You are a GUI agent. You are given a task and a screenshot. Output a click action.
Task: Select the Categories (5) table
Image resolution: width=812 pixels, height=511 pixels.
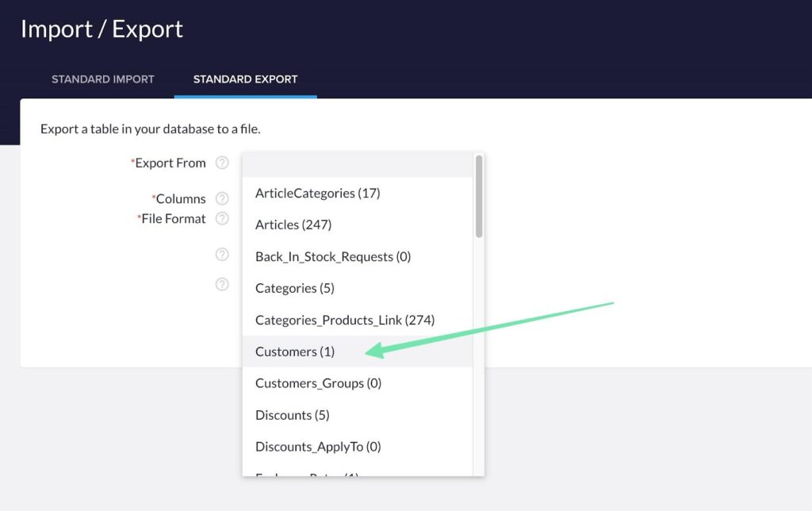(295, 288)
